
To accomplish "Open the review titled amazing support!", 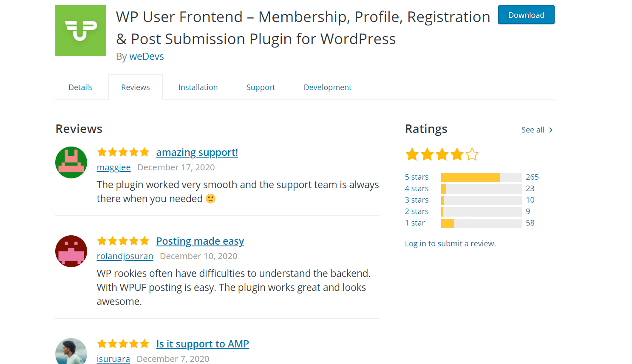I will click(197, 152).
